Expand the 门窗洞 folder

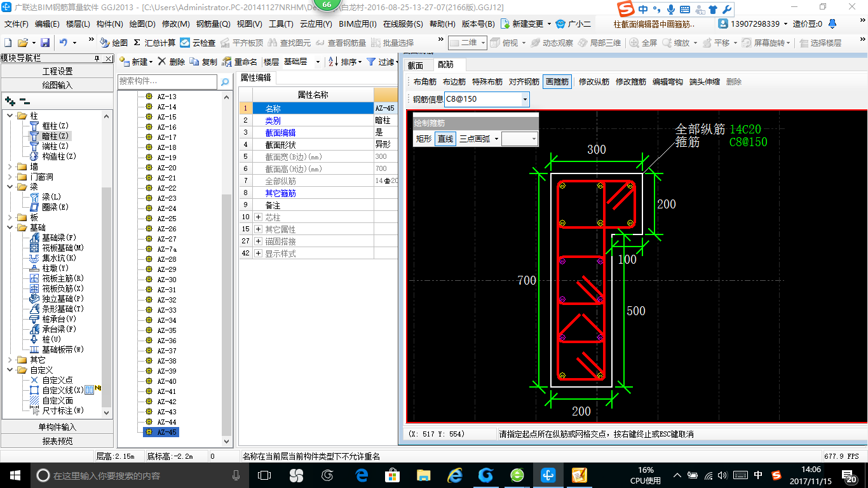10,177
